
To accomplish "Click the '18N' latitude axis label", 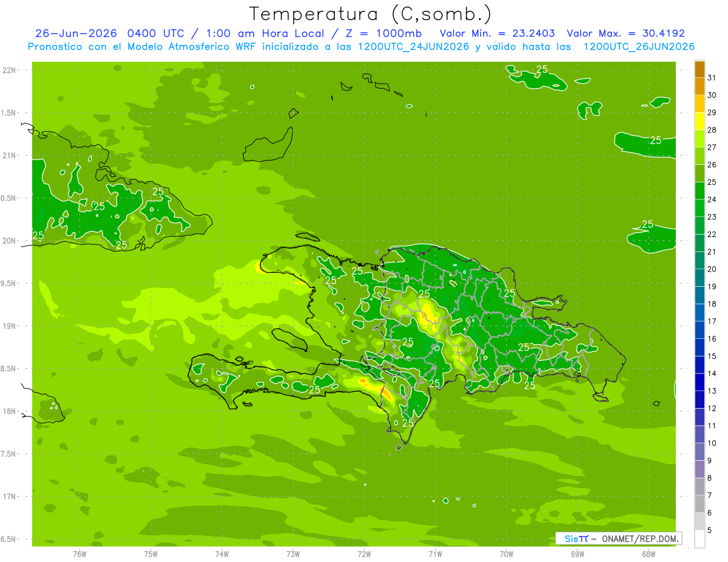I will (x=9, y=411).
